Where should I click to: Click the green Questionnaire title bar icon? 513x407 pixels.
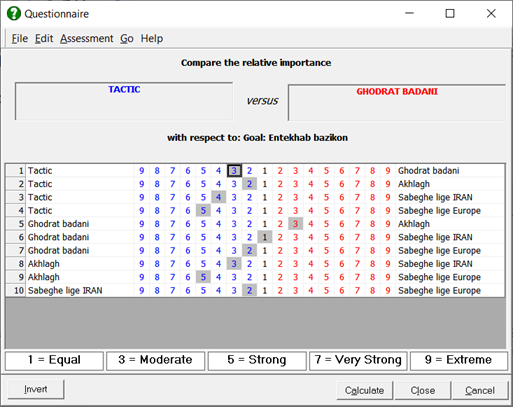pos(14,14)
